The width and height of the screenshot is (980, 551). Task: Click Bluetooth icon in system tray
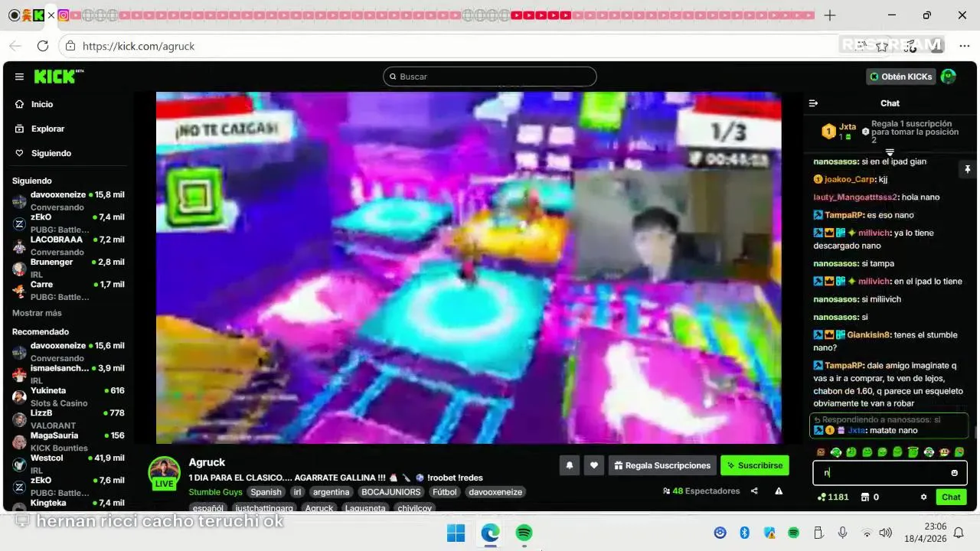coord(744,533)
